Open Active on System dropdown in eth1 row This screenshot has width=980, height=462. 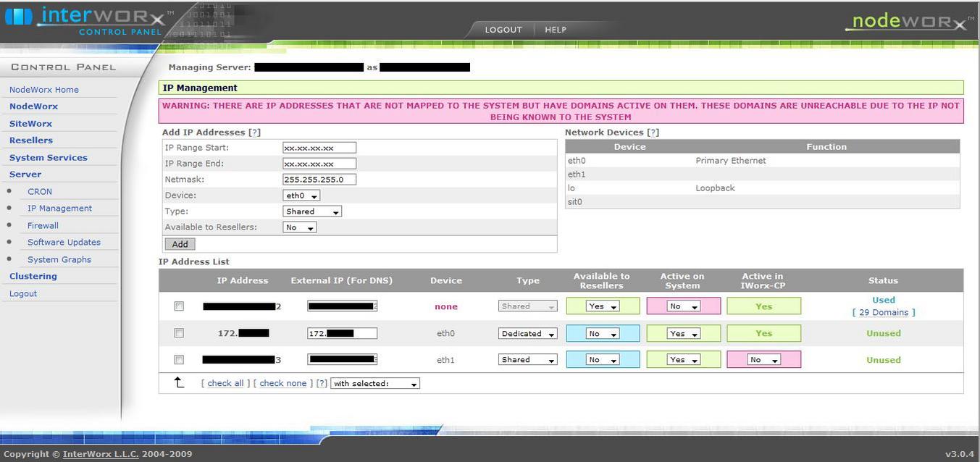(684, 360)
